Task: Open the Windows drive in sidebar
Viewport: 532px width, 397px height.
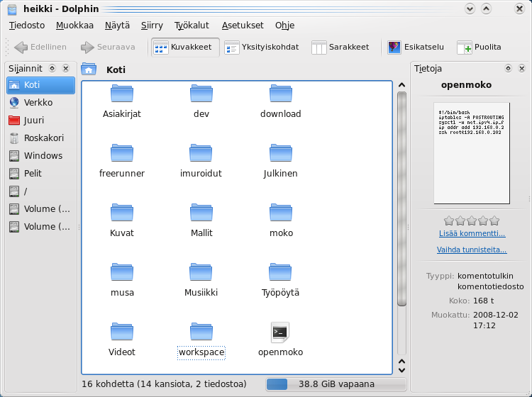Action: (41, 156)
